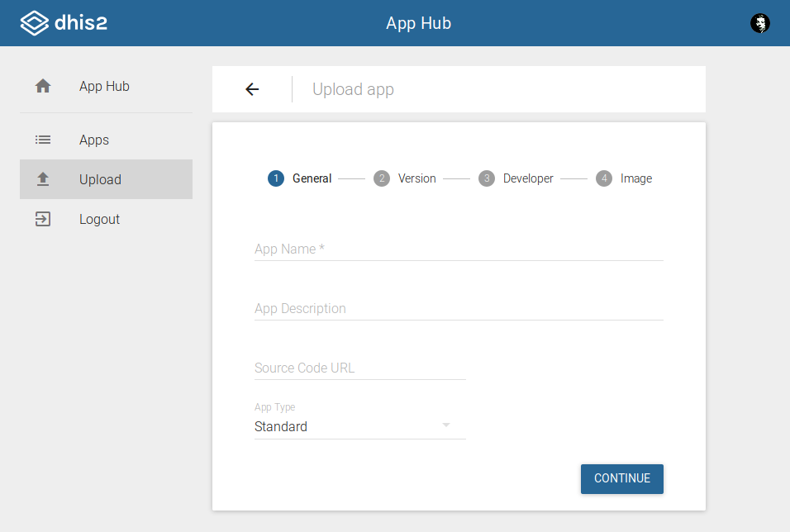Select step 1 circle for General
Viewport: 790px width, 532px height.
276,178
